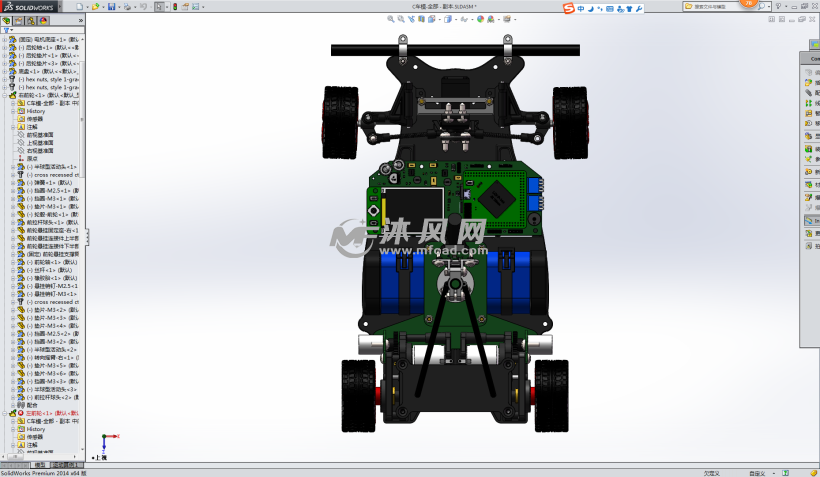Screen dimensions: 820x477
Task: Switch to the PropertyManager tab
Action: (x=19, y=20)
